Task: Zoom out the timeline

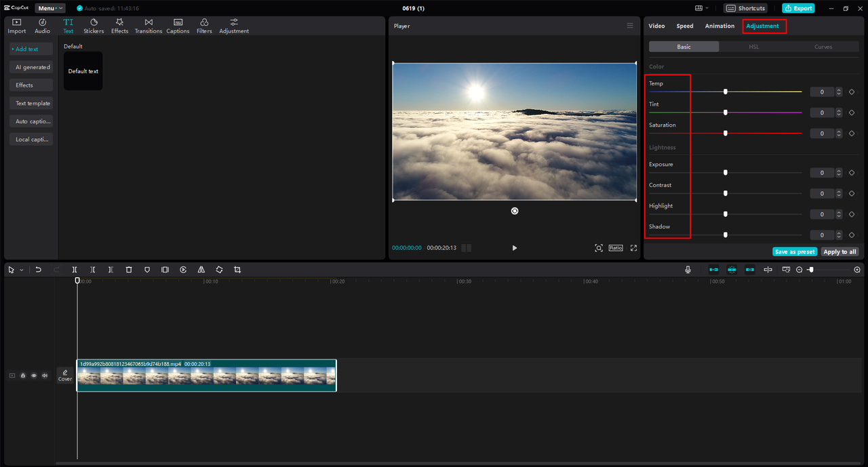Action: tap(799, 270)
